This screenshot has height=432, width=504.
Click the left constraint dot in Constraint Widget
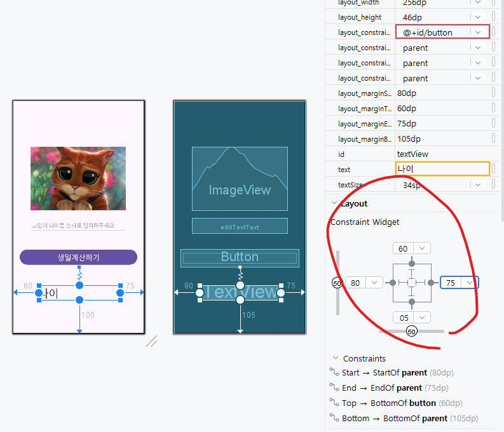click(393, 283)
